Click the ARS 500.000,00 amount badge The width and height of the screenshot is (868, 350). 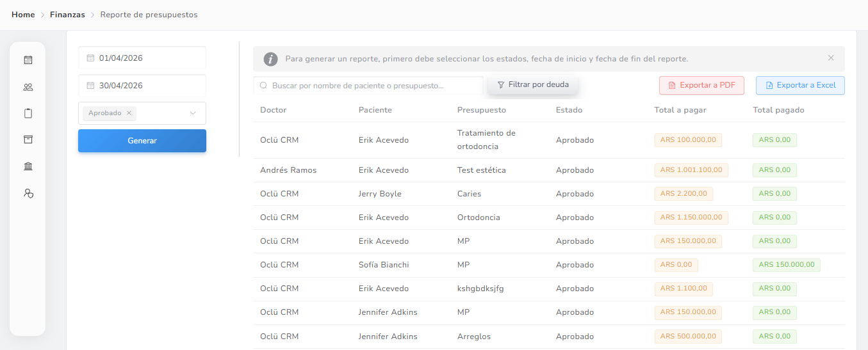point(688,337)
